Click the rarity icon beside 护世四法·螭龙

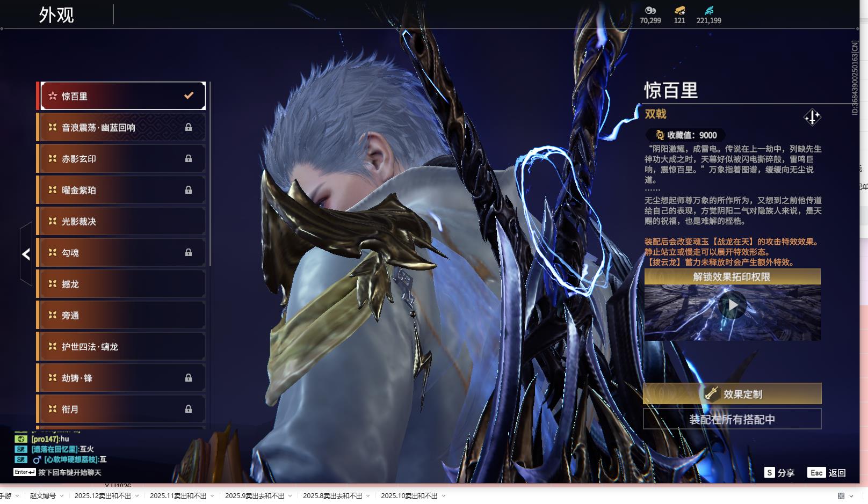coord(53,347)
